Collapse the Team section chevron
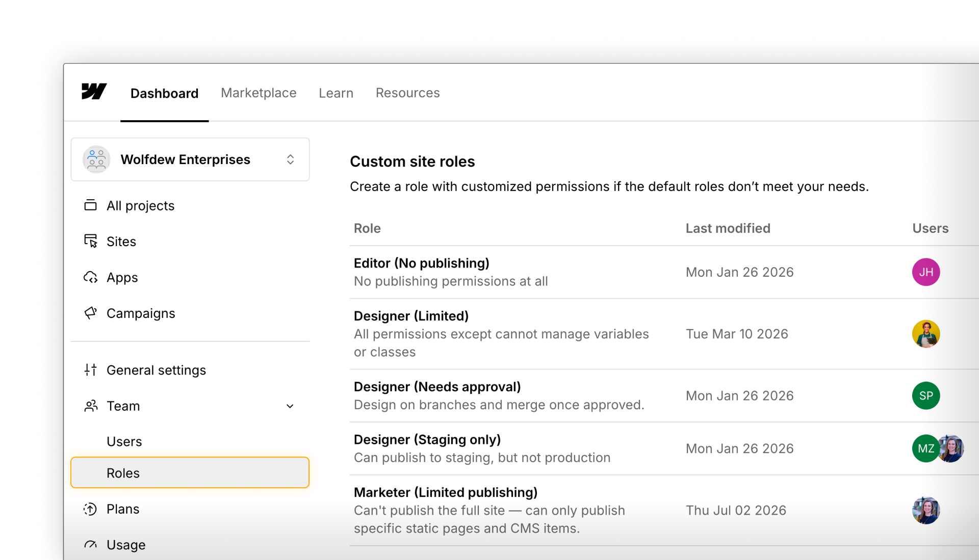 (x=290, y=406)
